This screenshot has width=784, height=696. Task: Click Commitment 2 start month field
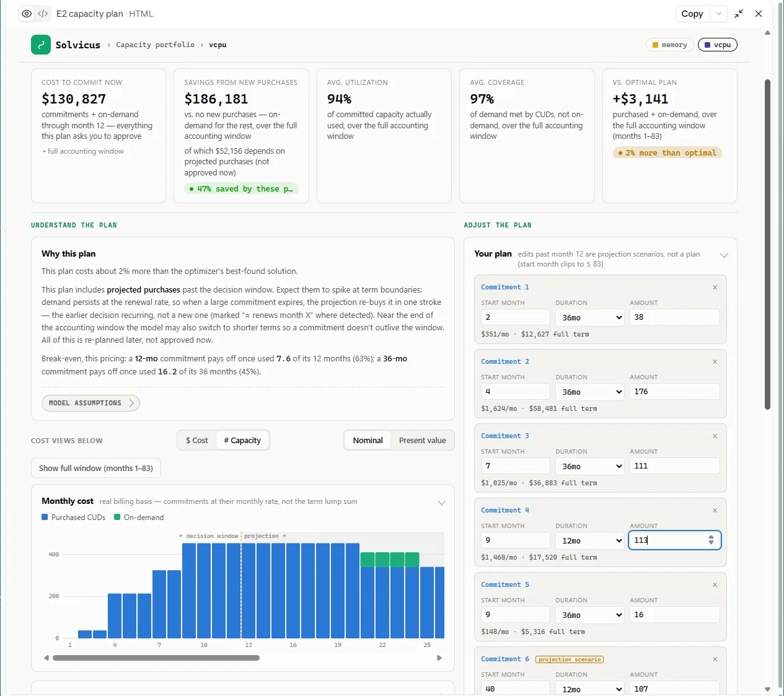pyautogui.click(x=516, y=392)
